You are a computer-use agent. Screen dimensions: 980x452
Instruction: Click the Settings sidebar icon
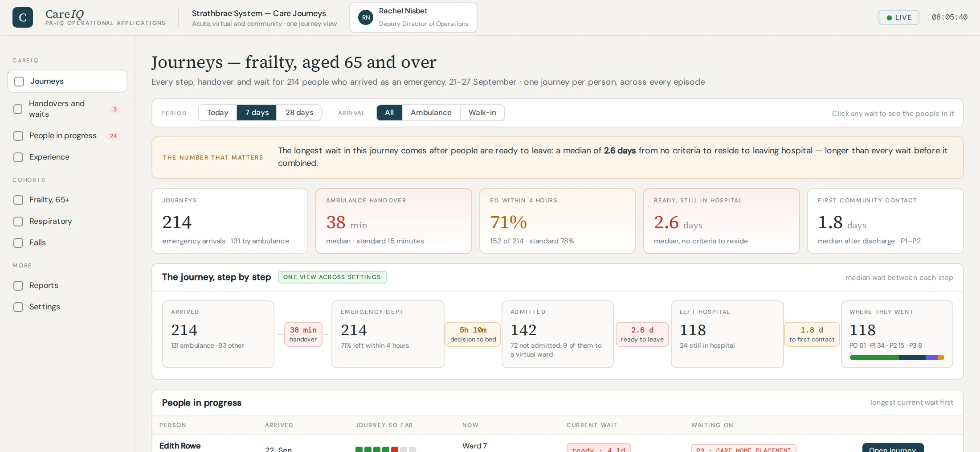click(18, 307)
